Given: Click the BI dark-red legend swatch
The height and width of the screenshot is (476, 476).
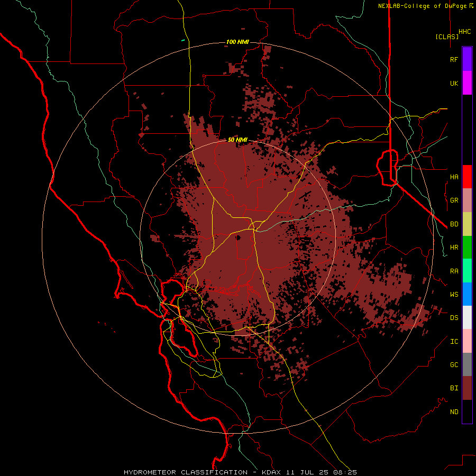Looking at the screenshot, I should 467,388.
